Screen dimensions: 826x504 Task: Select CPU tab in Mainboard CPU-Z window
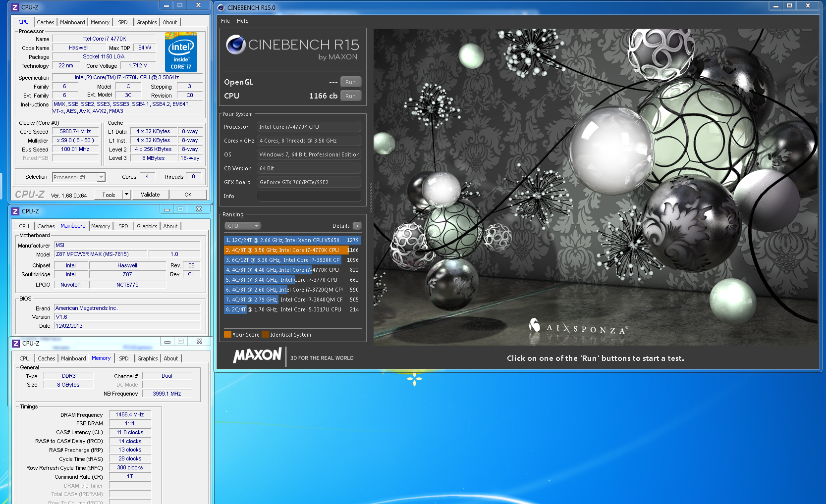pos(24,226)
